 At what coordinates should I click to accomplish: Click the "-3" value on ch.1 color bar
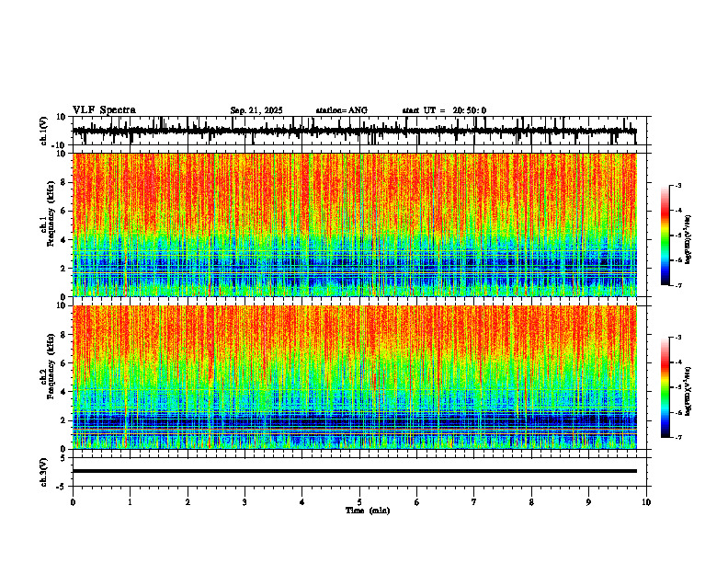678,185
